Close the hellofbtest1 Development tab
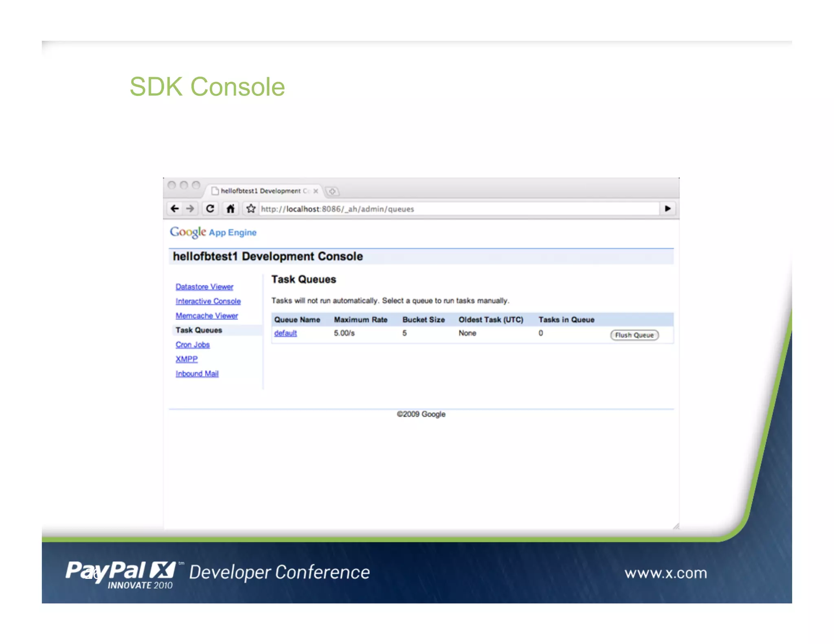 (316, 191)
